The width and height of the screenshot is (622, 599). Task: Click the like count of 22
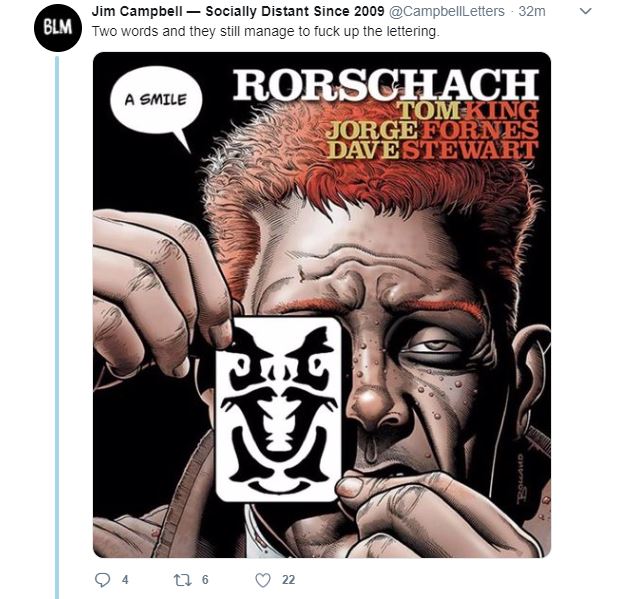[288, 579]
